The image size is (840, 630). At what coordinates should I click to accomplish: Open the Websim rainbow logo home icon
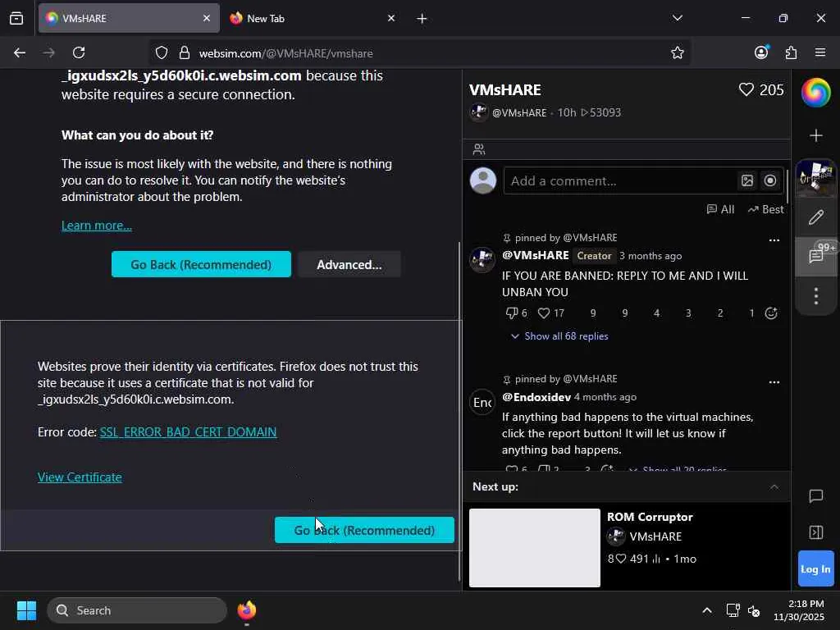coord(815,93)
